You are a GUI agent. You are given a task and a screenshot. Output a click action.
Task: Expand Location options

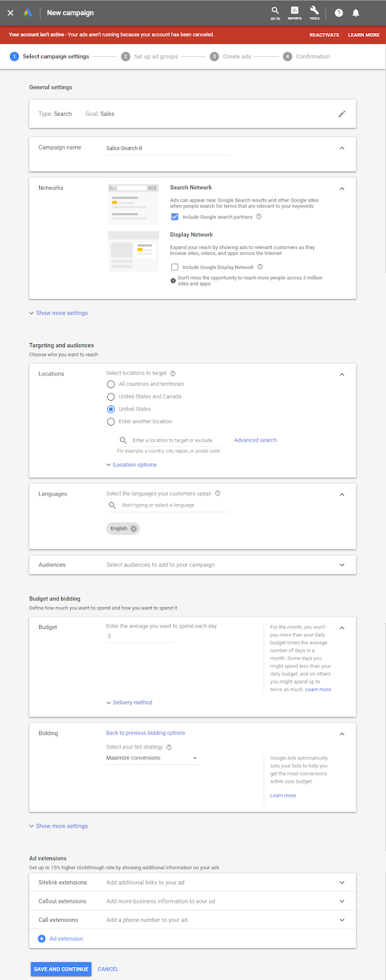[132, 465]
